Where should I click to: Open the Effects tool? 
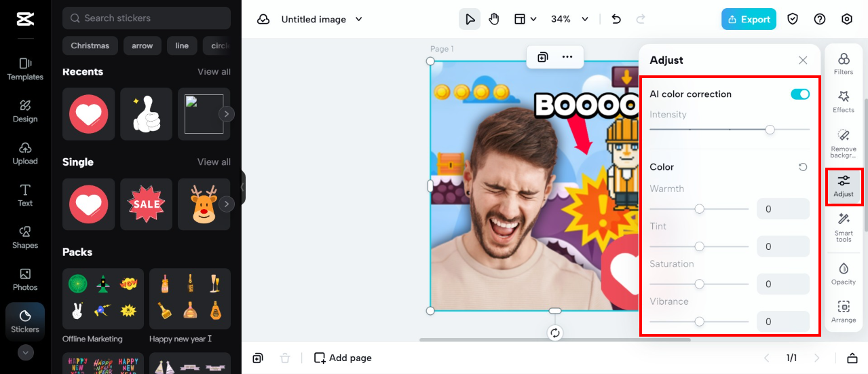coord(844,102)
